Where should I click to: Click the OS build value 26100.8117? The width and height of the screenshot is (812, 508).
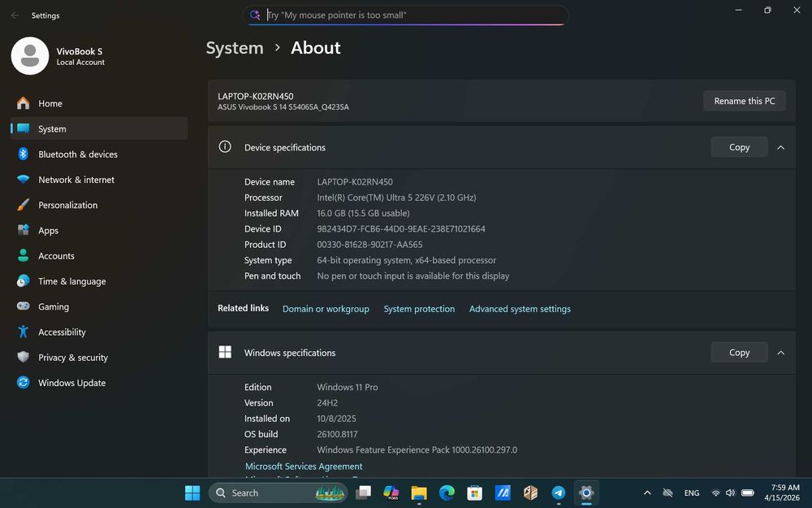(337, 434)
